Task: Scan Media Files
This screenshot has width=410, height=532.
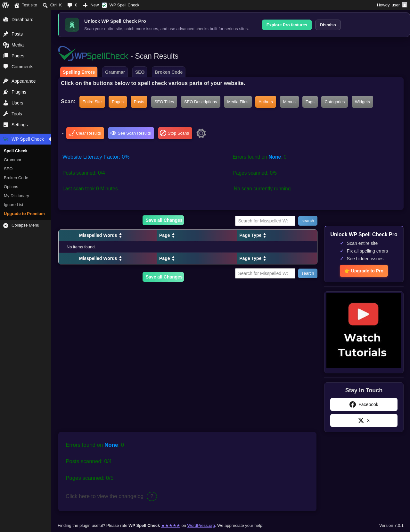Action: click(x=238, y=102)
